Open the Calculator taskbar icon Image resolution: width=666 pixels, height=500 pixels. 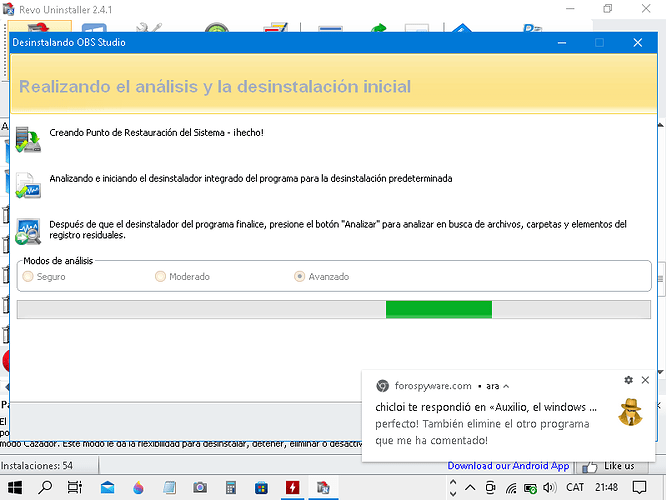tap(231, 487)
